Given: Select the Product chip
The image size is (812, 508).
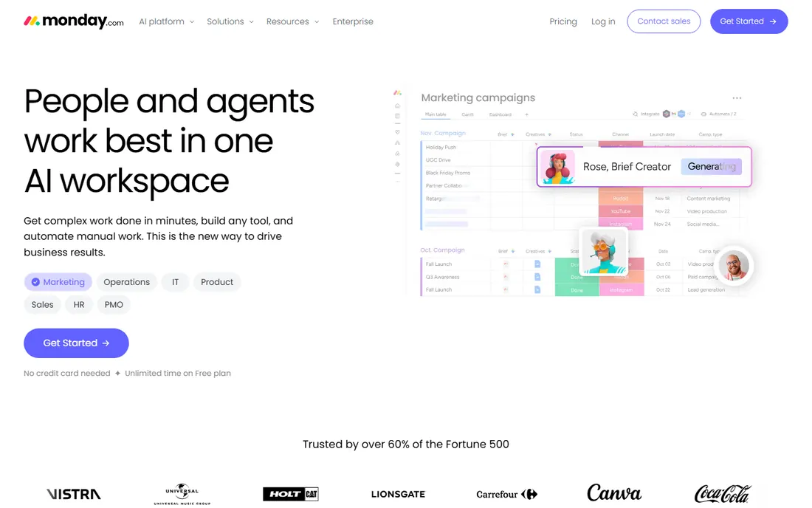Looking at the screenshot, I should (217, 282).
